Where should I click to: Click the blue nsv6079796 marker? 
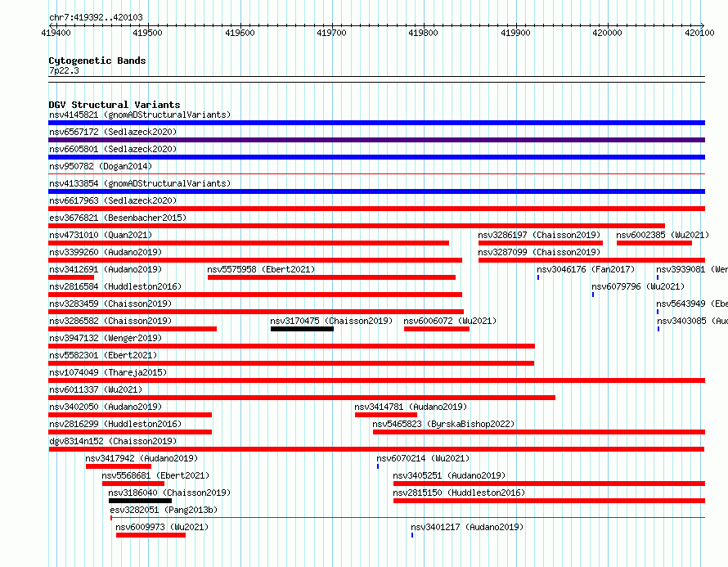coord(593,295)
